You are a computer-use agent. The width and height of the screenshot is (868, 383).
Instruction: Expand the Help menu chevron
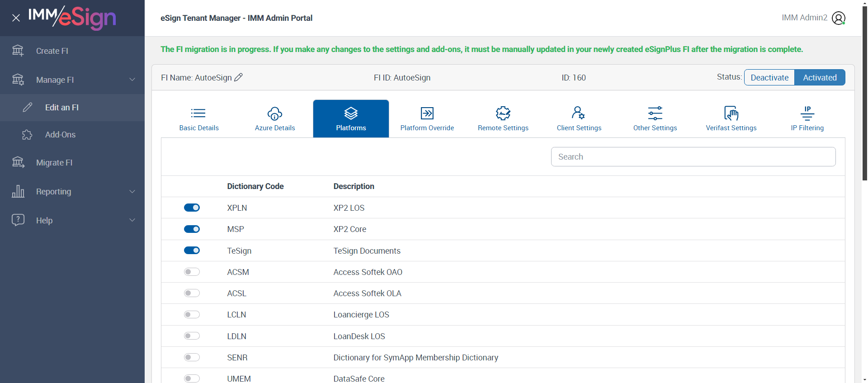click(132, 220)
